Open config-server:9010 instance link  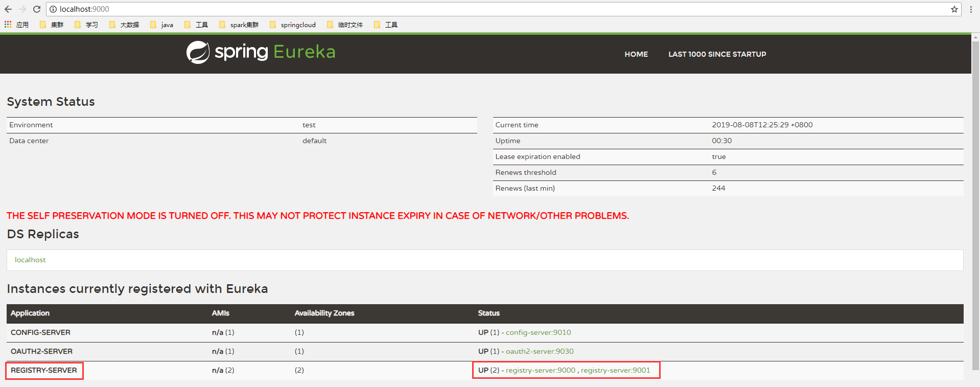538,332
